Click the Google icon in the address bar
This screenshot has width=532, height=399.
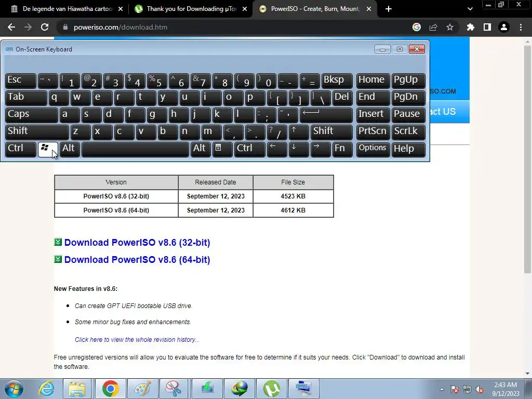(x=417, y=27)
